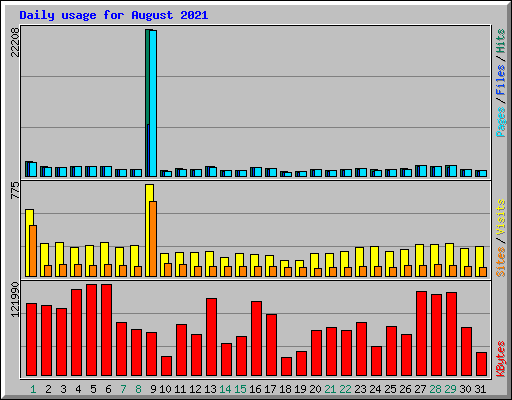Image resolution: width=512 pixels, height=400 pixels.
Task: Click the "Daily usage for August 2021" title
Action: [114, 16]
